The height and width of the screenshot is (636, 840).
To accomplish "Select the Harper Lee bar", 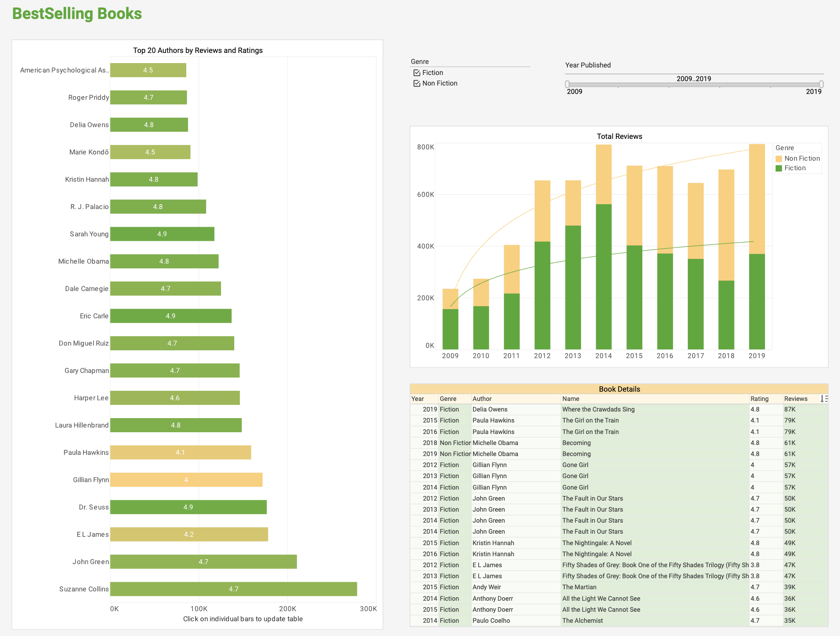I will 175,397.
